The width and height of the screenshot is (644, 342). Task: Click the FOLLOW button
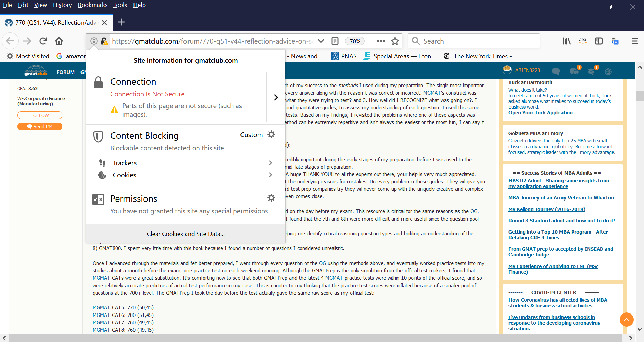coord(40,115)
